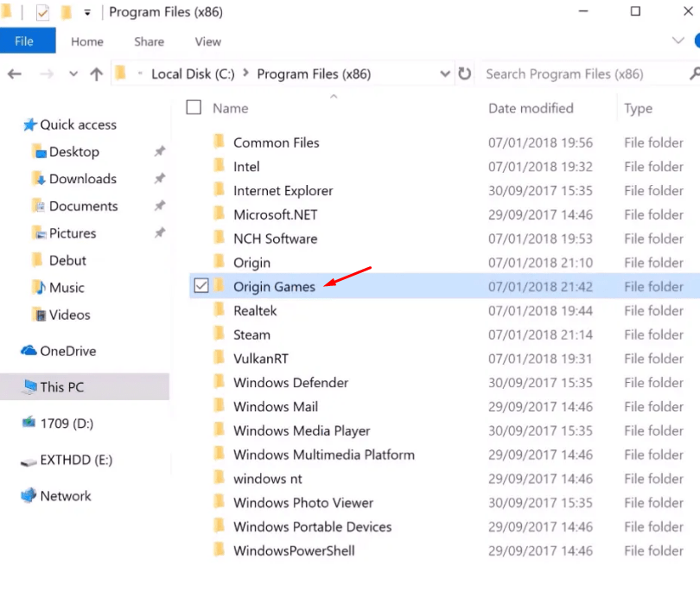Screen dimensions: 700x605
Task: Open recent locations dropdown arrow
Action: (73, 74)
